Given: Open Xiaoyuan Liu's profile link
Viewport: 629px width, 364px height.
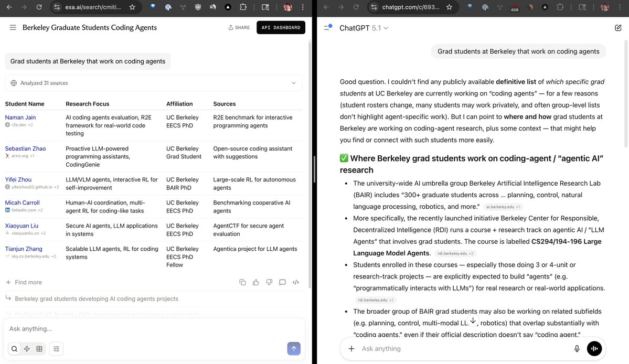Looking at the screenshot, I should 22,226.
